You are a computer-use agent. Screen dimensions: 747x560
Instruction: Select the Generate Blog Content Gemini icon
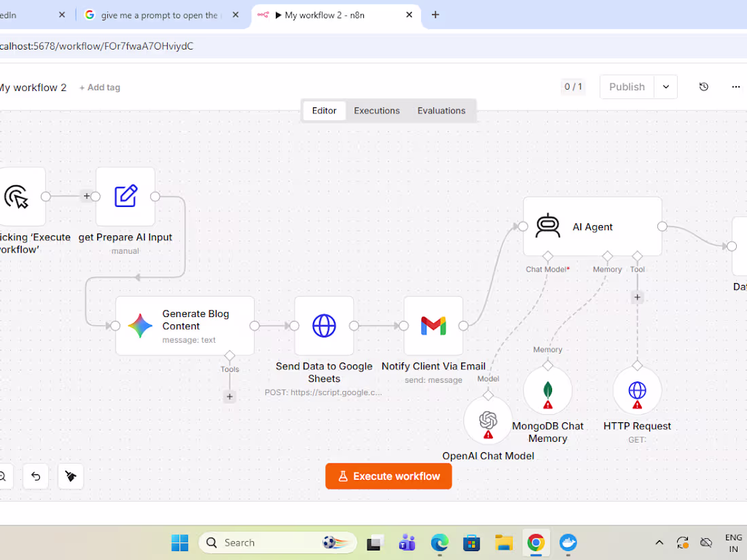click(x=140, y=326)
